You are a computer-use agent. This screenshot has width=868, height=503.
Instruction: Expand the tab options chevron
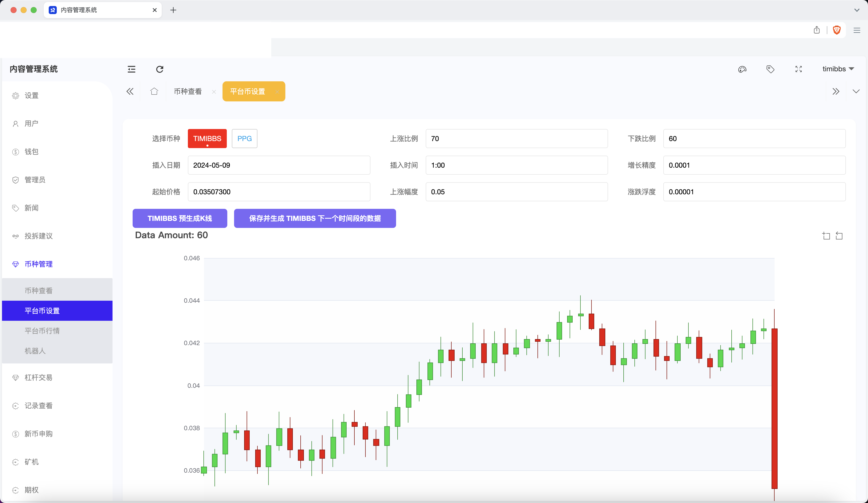[856, 91]
